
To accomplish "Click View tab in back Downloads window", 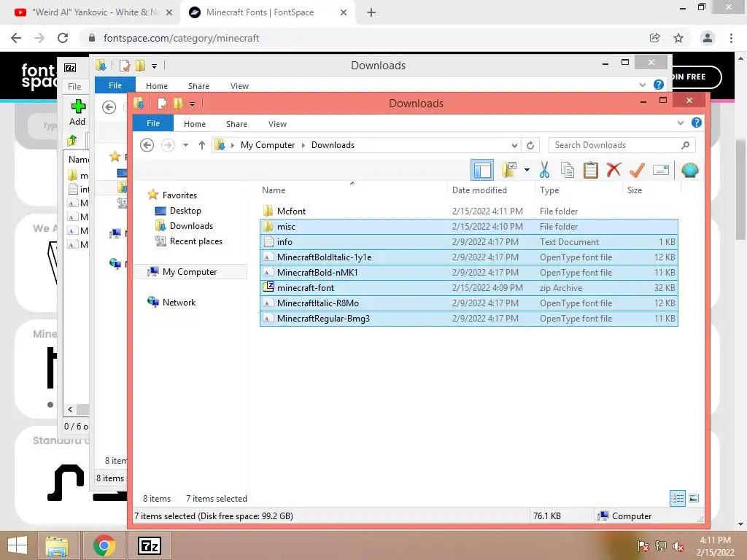I will [x=239, y=86].
